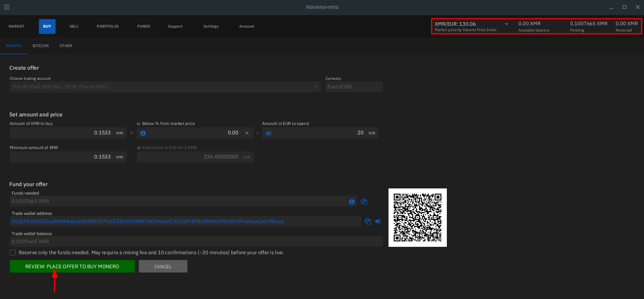The width and height of the screenshot is (644, 299).
Task: Copy the Funds needed amount
Action: [364, 202]
